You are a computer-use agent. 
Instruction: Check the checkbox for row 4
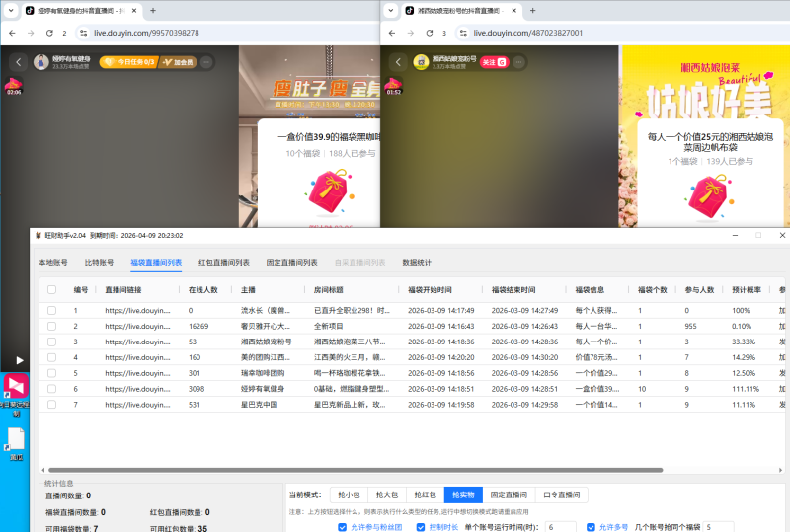click(52, 357)
